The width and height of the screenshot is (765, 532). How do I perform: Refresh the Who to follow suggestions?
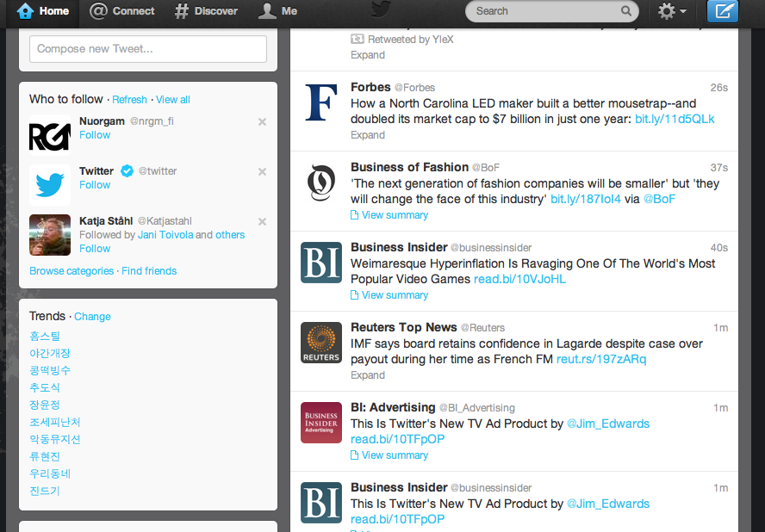point(129,100)
